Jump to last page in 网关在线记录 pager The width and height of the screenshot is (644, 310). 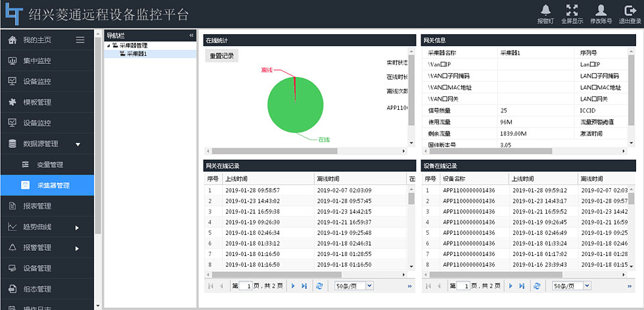coord(304,286)
